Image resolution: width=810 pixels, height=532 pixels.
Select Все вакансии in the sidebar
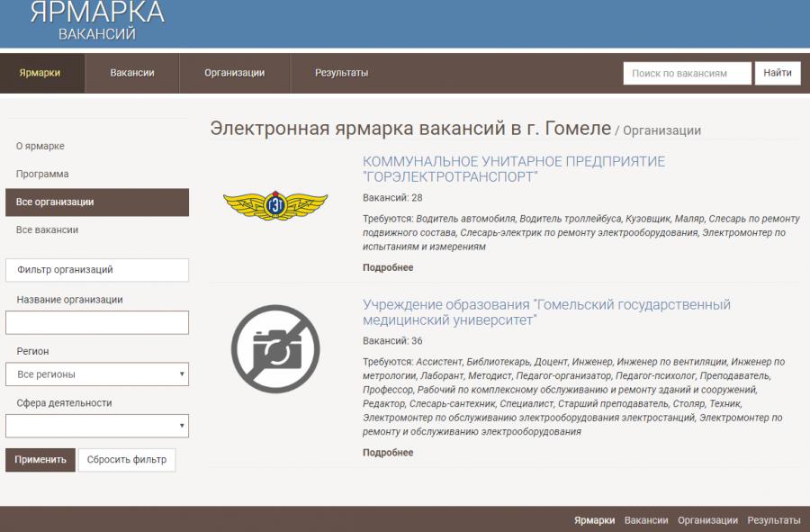[47, 230]
